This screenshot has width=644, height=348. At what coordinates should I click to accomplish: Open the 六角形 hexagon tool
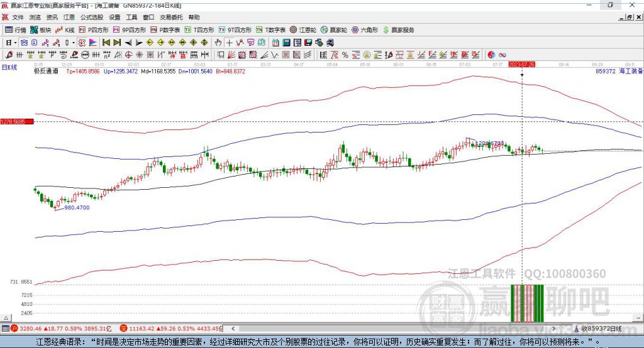[x=365, y=30]
